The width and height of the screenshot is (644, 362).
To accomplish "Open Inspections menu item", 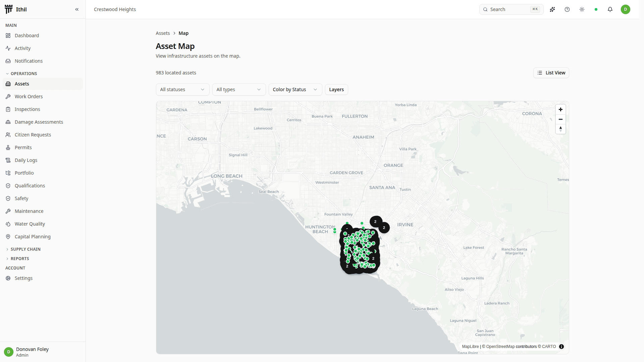I will (x=43, y=109).
